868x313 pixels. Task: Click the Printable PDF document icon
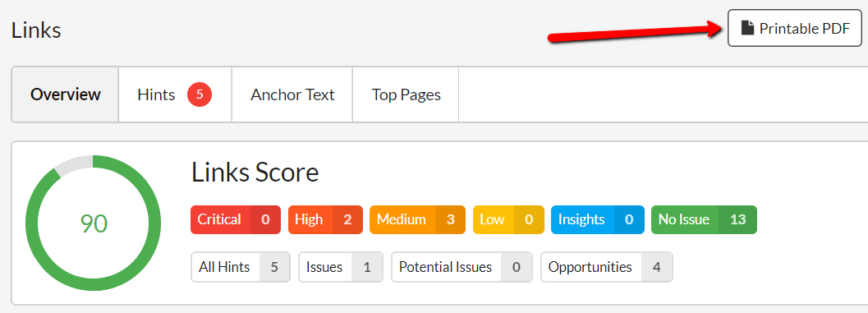pyautogui.click(x=748, y=28)
